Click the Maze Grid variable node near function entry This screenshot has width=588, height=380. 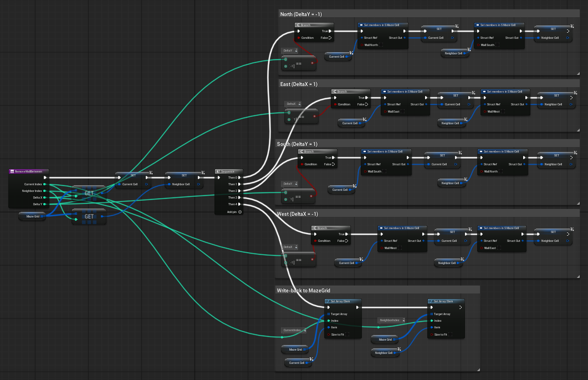[32, 216]
